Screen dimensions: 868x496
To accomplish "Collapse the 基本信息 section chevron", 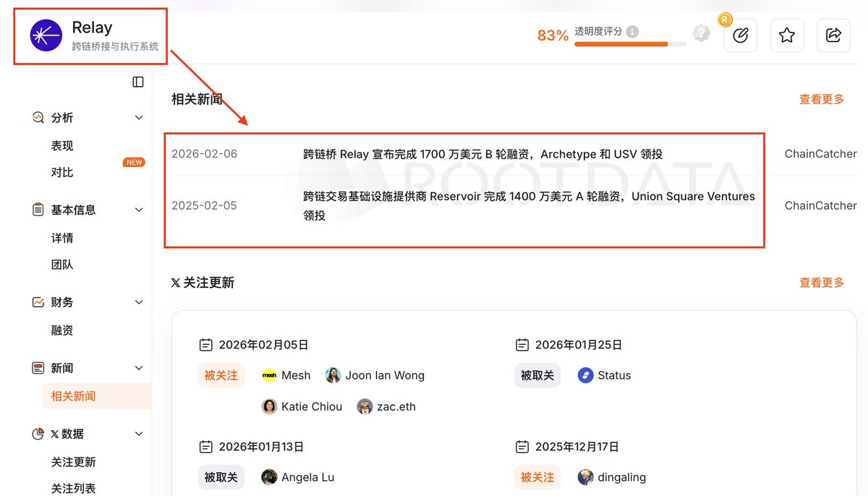I will pos(139,210).
